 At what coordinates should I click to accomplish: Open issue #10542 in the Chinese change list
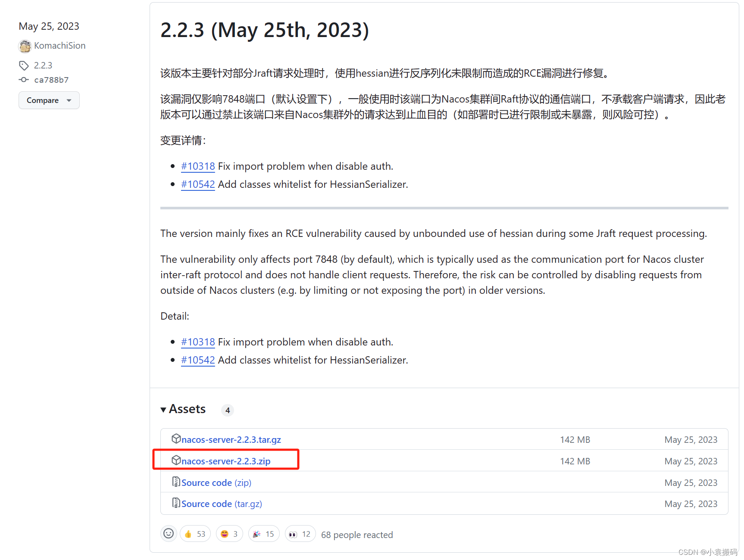pyautogui.click(x=198, y=184)
